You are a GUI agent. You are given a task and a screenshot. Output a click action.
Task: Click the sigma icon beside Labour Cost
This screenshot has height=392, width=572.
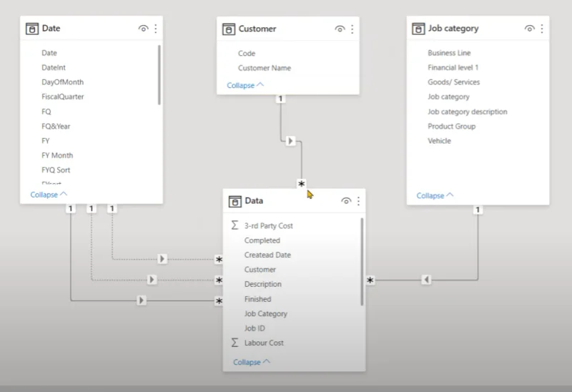235,343
